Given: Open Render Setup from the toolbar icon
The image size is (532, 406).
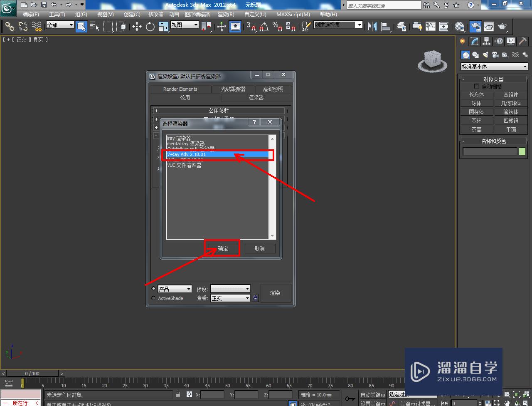Looking at the screenshot, I should click(475, 27).
